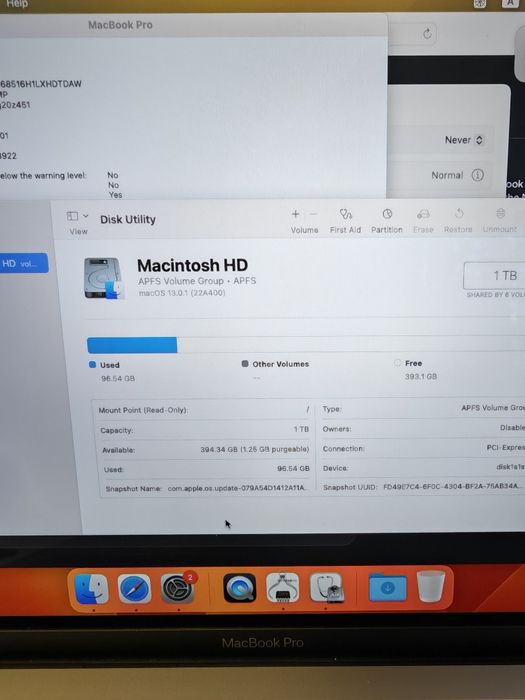Click the Other Volumes label

pyautogui.click(x=281, y=364)
